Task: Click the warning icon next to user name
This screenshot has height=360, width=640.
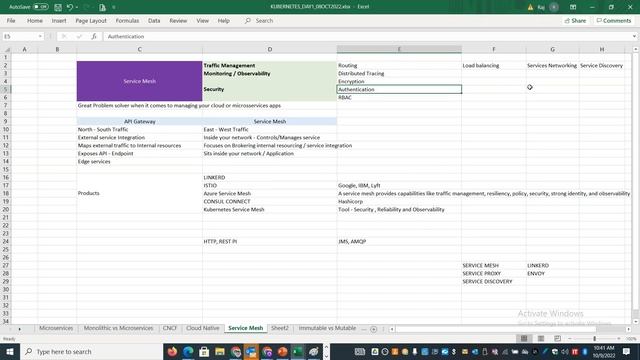Action: 530,7
